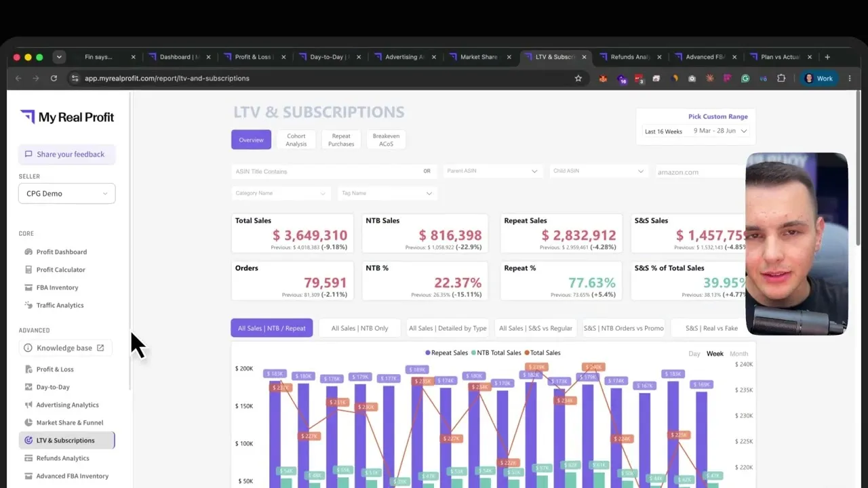Image resolution: width=868 pixels, height=488 pixels.
Task: Switch to Profit & Loss browser tab
Action: [x=254, y=57]
